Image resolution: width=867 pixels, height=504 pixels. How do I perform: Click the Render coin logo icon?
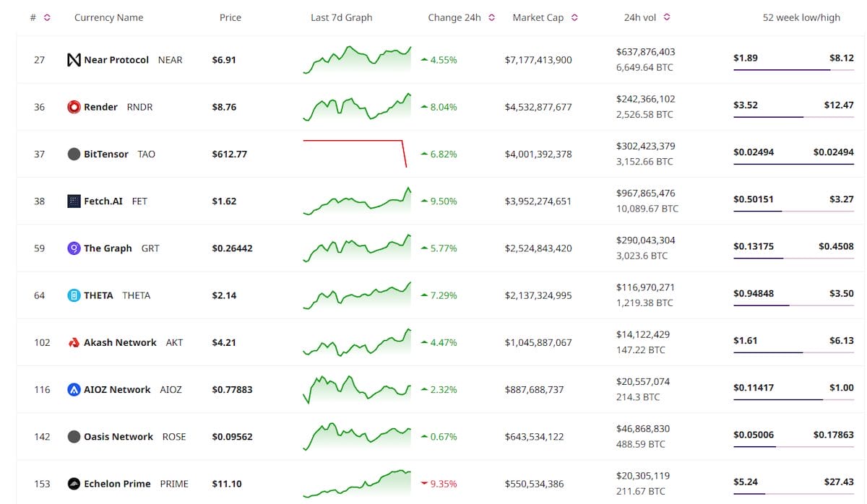coord(74,107)
